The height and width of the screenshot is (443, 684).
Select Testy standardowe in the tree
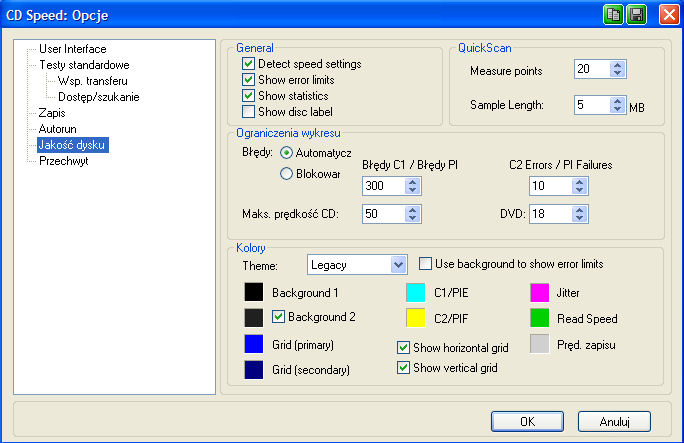[84, 65]
